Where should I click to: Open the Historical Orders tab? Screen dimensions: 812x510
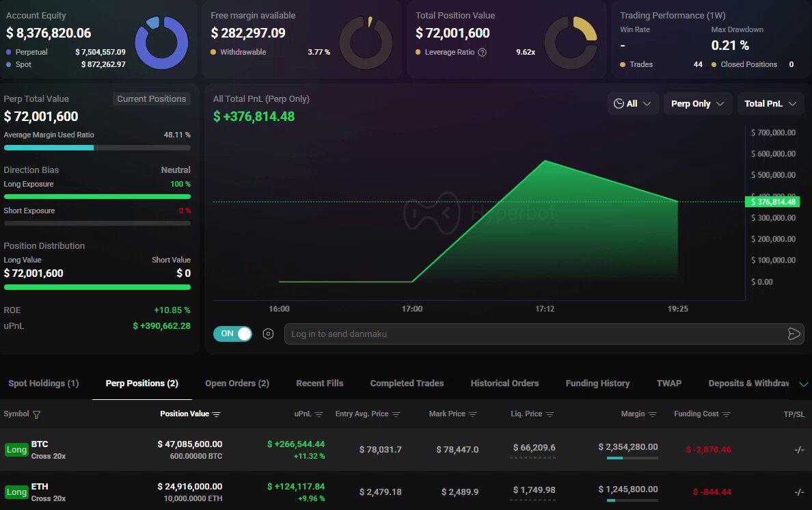[504, 383]
